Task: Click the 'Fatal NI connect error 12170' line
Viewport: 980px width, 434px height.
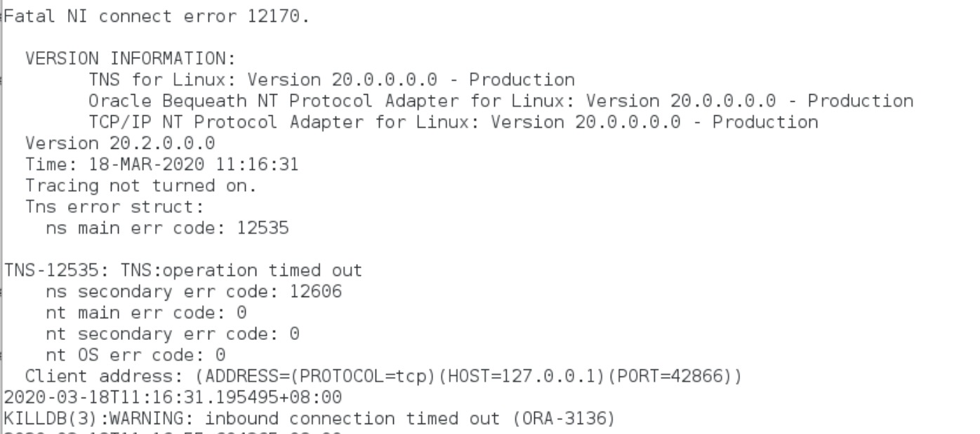Action: pyautogui.click(x=157, y=16)
